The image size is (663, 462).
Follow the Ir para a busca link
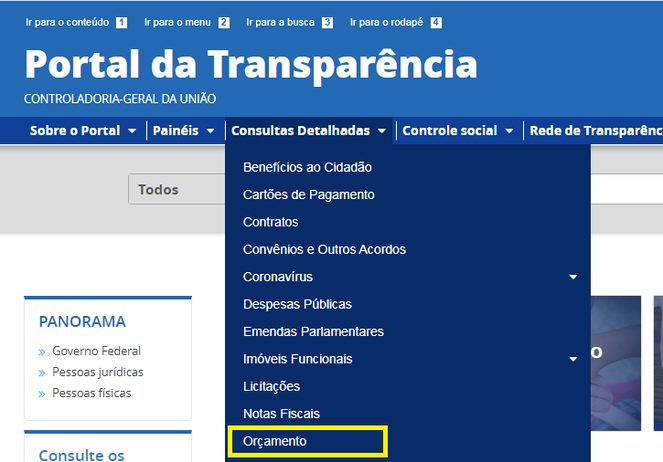280,22
